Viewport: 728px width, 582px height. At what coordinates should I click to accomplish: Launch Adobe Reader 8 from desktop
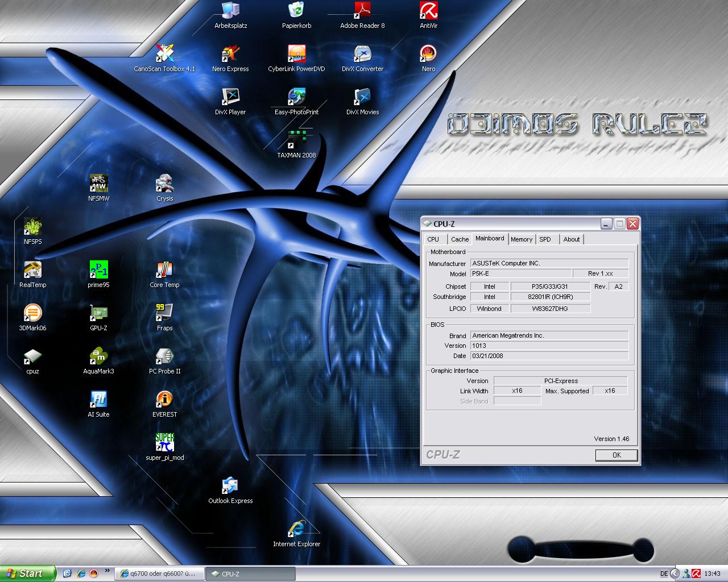click(362, 15)
